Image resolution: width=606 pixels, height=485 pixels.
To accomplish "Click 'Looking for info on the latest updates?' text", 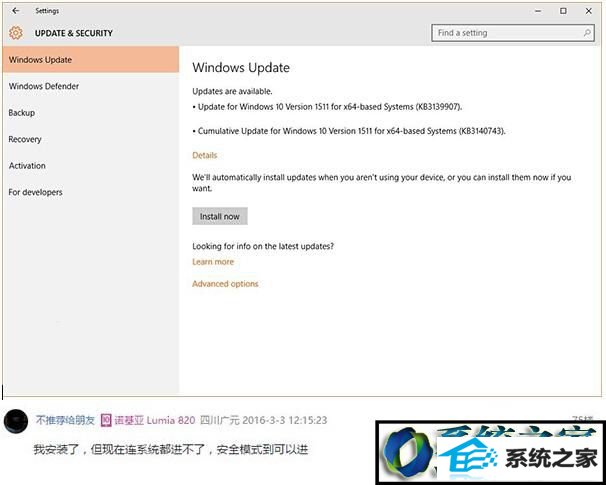I will (x=263, y=246).
